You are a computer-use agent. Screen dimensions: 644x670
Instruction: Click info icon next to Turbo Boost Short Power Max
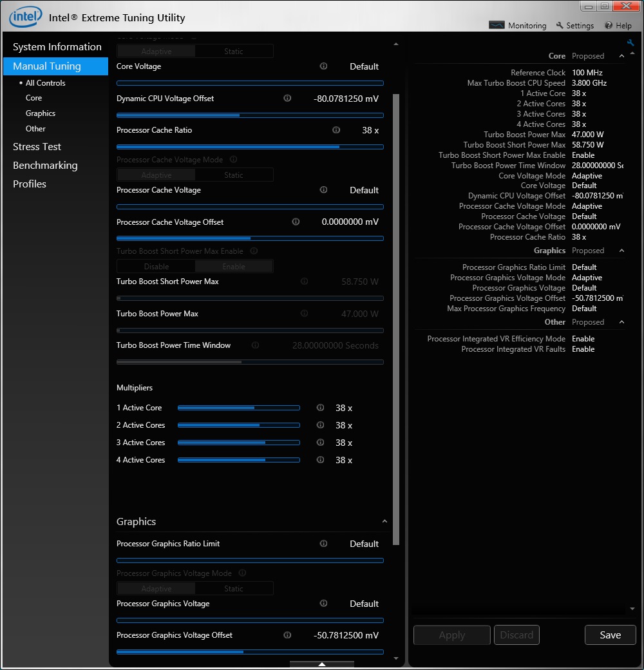(x=305, y=281)
